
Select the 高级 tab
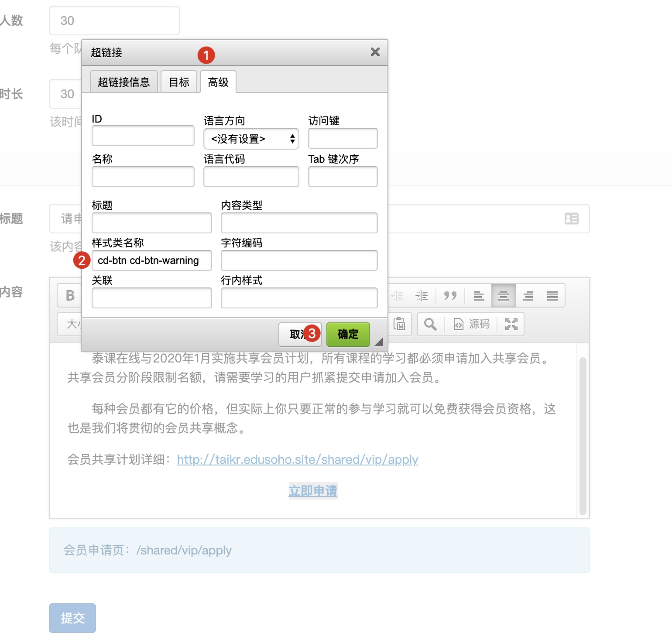(218, 82)
